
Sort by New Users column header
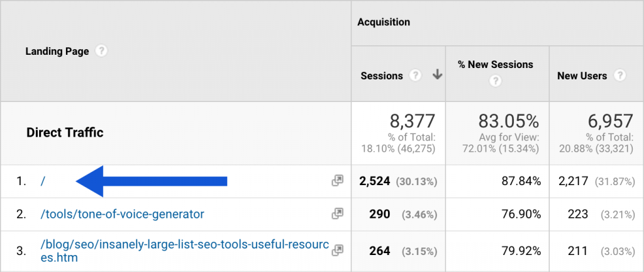(582, 76)
